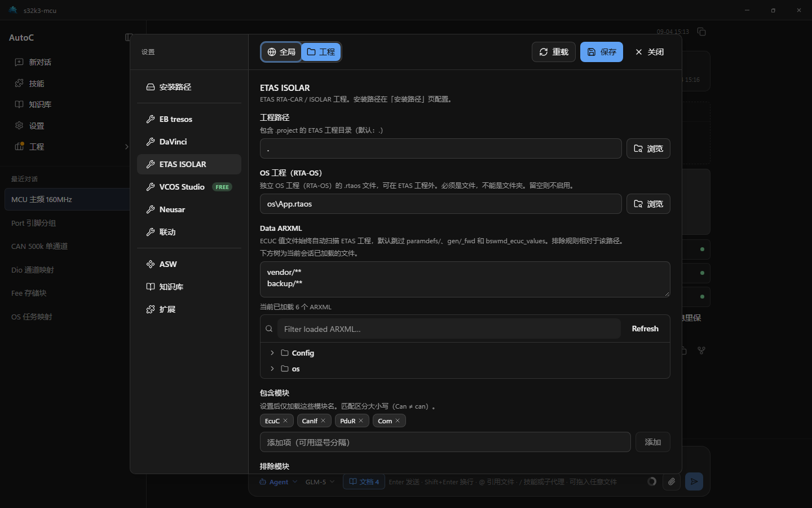Click the 重载 reload button
Viewport: 812px width, 508px height.
[554, 52]
